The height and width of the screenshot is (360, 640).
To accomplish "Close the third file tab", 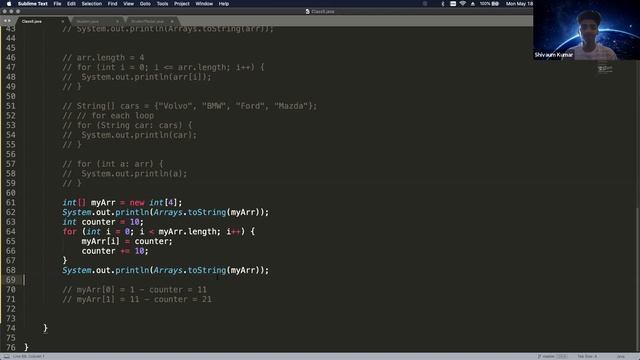I will pyautogui.click(x=172, y=21).
